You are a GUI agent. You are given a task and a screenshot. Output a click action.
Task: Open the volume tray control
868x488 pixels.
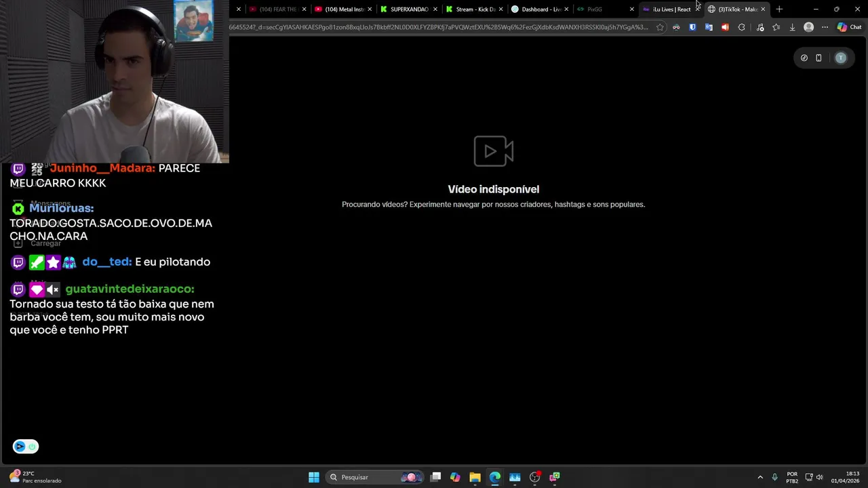[819, 477]
